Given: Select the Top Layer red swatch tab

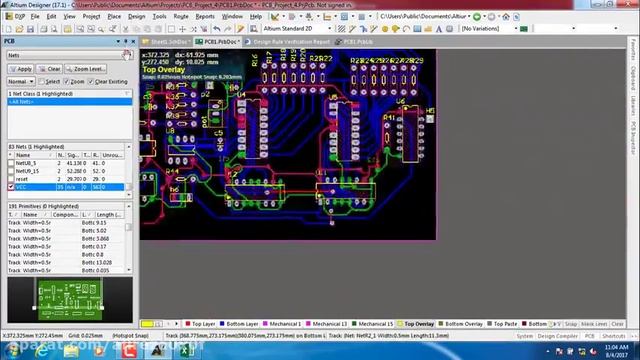Looking at the screenshot, I should pyautogui.click(x=200, y=324).
